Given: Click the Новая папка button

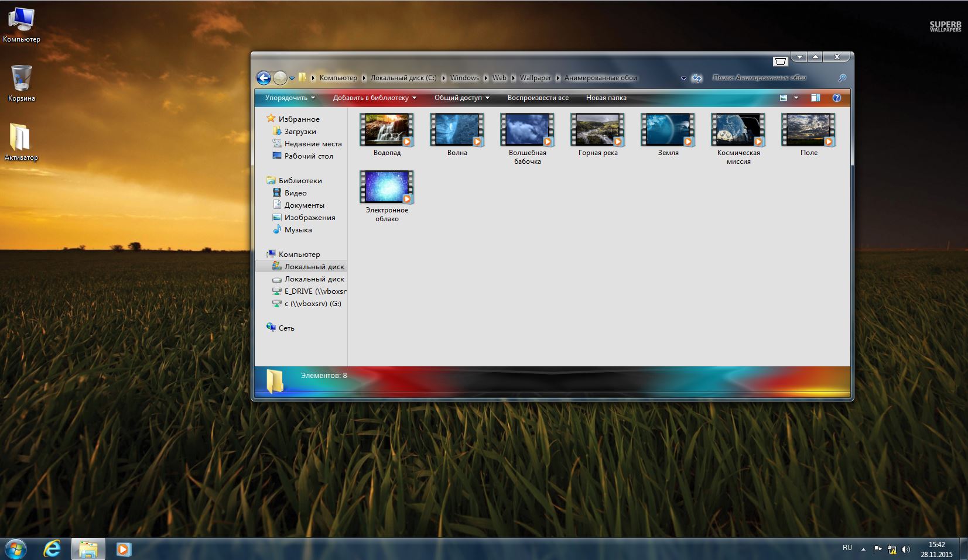Looking at the screenshot, I should point(606,98).
